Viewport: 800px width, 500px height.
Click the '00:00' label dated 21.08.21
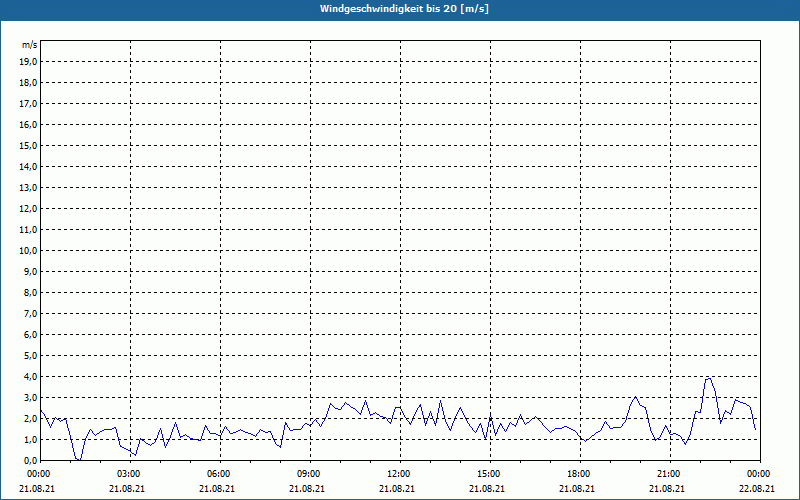tap(38, 474)
